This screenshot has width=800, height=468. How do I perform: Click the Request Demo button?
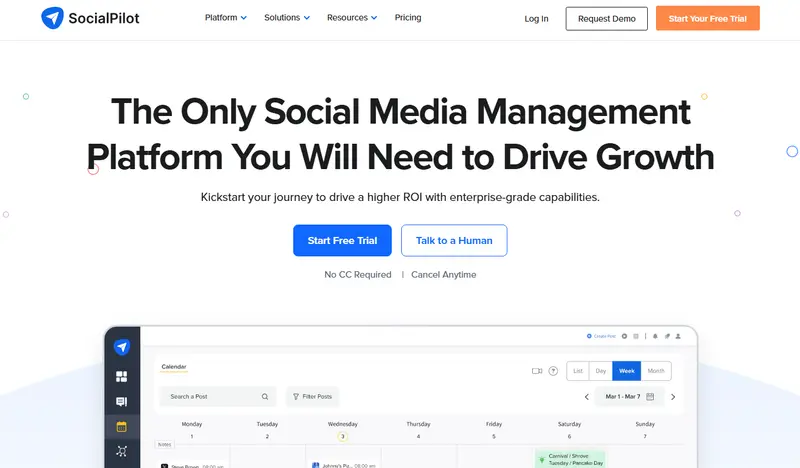tap(607, 19)
